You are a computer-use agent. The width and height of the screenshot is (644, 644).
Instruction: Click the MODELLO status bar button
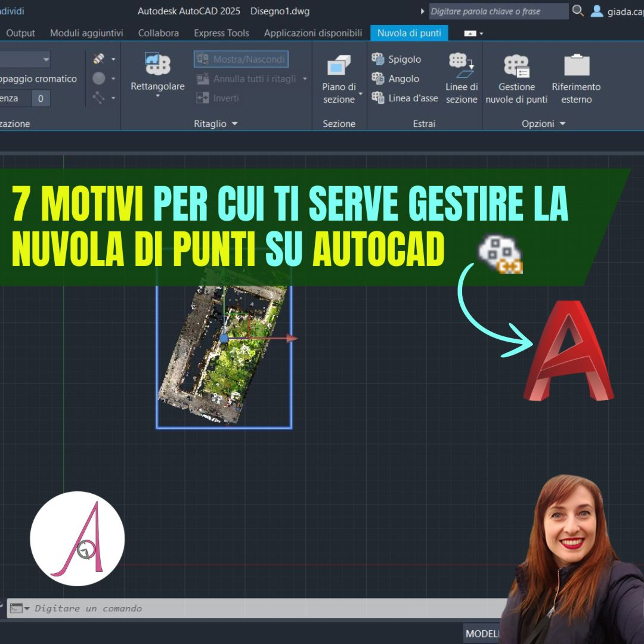tap(481, 634)
